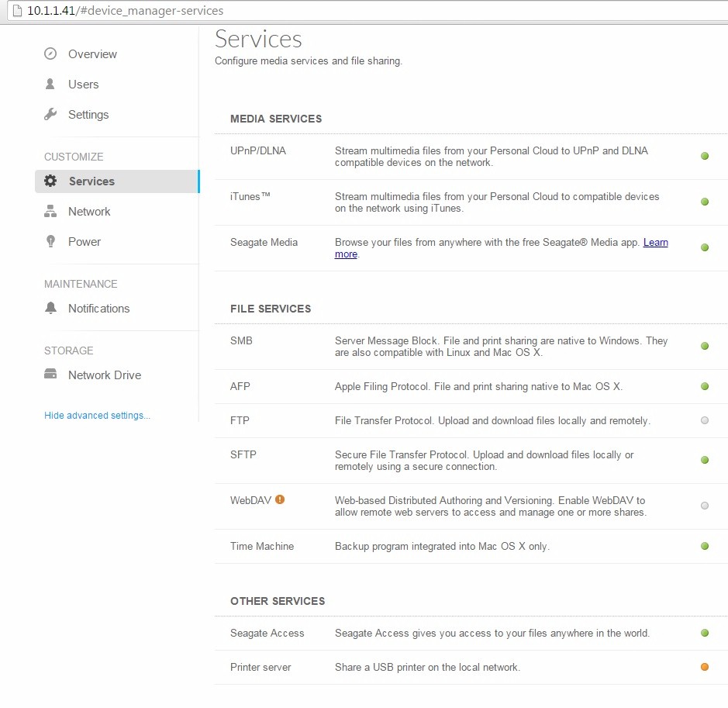Screen dimensions: 728x708
Task: Click the Printer server orange status dot
Action: click(704, 667)
